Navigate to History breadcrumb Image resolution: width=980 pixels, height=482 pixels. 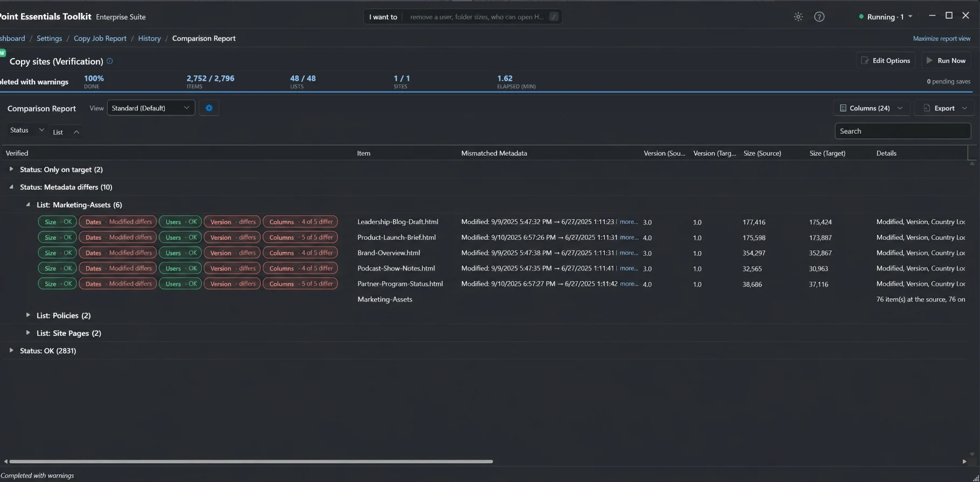point(149,38)
